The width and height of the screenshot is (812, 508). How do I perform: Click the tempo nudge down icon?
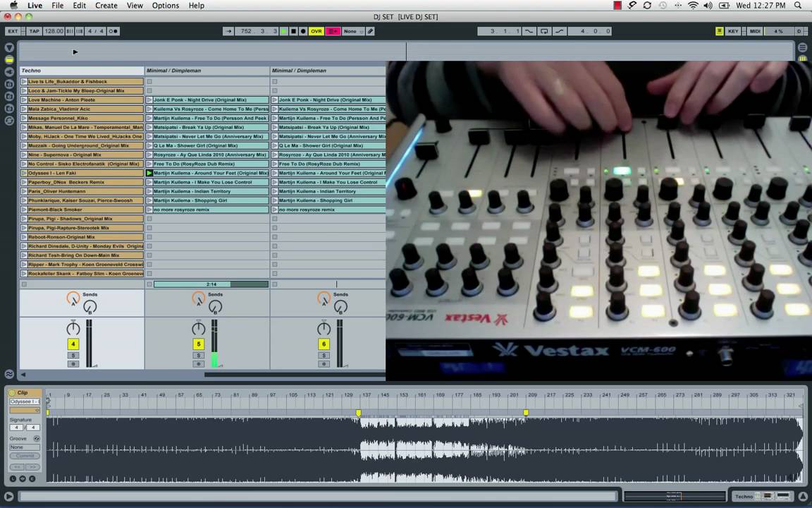tap(70, 31)
